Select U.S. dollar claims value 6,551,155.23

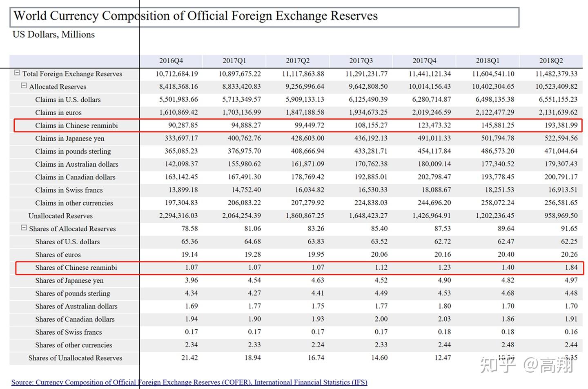coord(558,100)
